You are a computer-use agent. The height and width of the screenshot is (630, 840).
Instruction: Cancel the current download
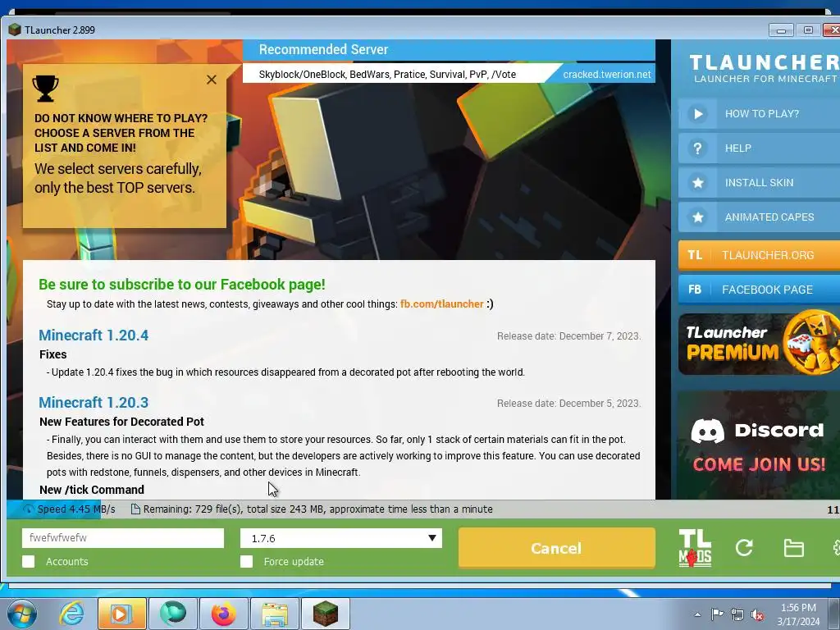click(557, 548)
